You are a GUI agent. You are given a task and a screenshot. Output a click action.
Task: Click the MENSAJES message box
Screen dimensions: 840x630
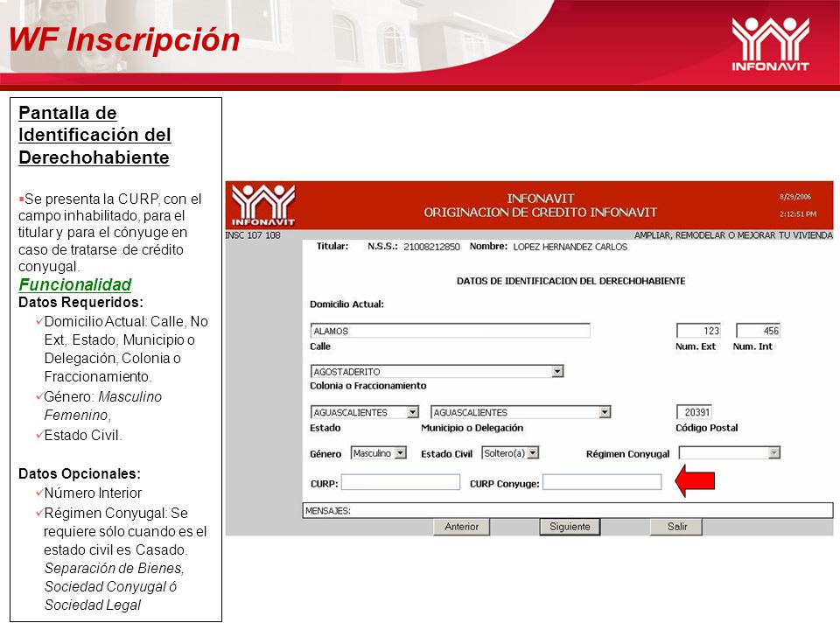(568, 510)
